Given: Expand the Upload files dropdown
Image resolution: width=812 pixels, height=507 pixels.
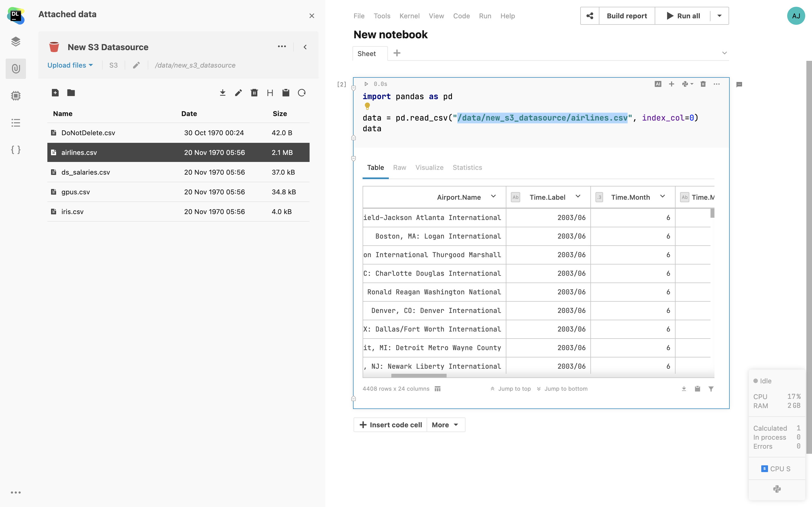Looking at the screenshot, I should click(70, 65).
